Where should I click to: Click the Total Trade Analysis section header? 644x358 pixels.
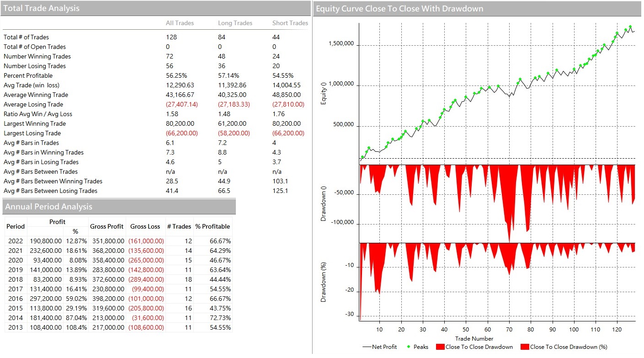(155, 8)
